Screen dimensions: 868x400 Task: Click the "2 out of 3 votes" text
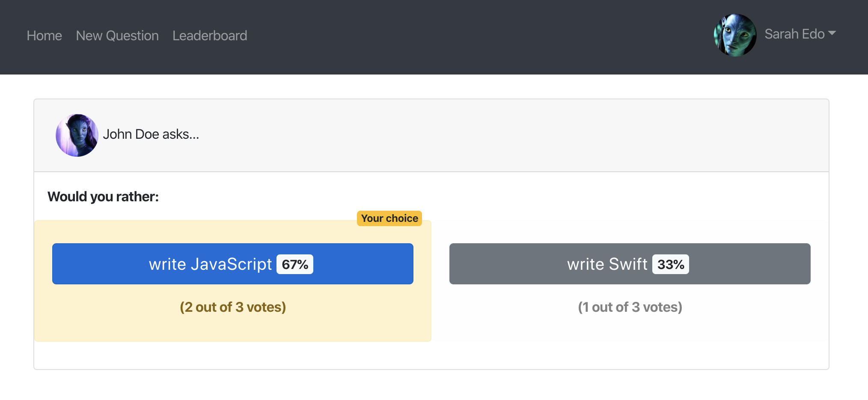point(233,307)
